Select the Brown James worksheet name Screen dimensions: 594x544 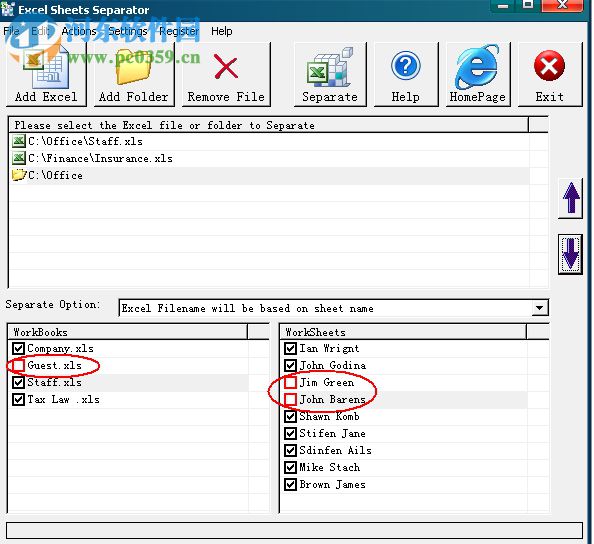pos(333,485)
